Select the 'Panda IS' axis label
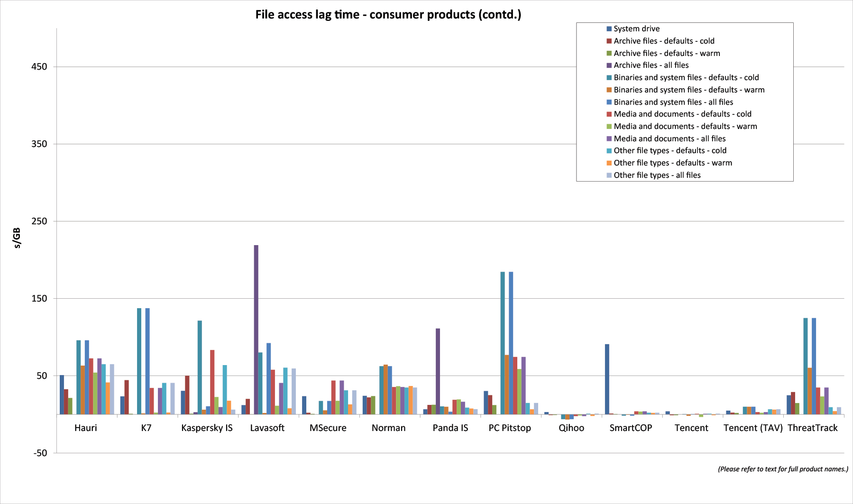853x504 pixels. click(x=450, y=428)
